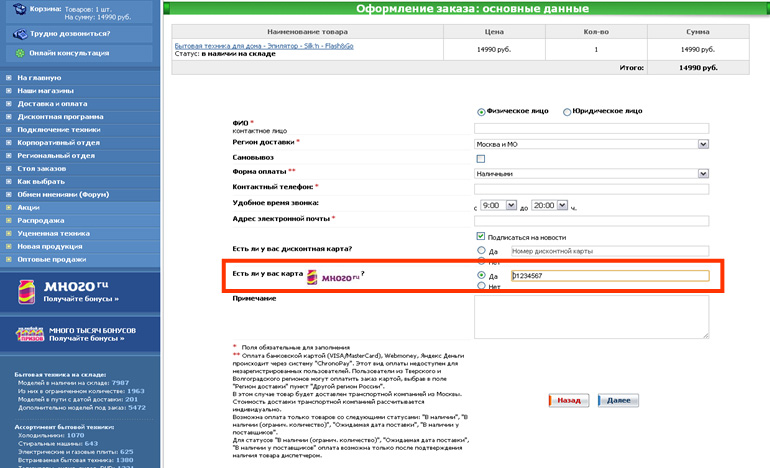Untick 'Подписаться на новости' checkbox
Viewport: 770px width, 468px height.
(481, 236)
